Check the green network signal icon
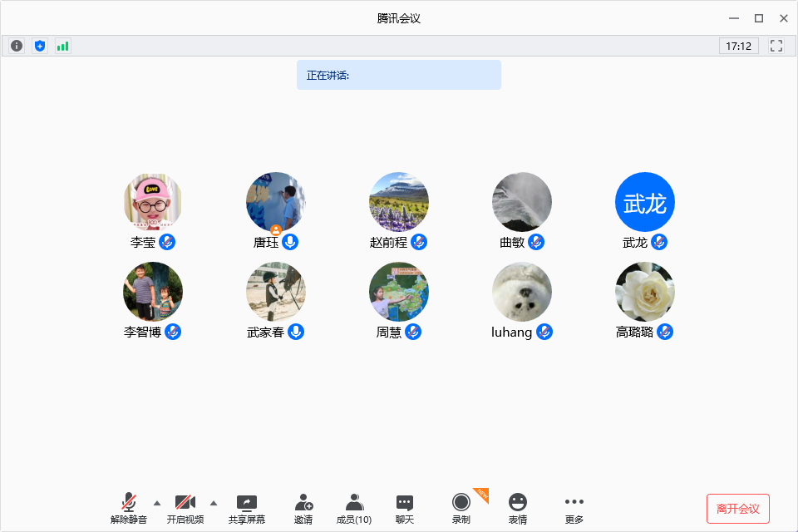This screenshot has height=532, width=798. [x=62, y=46]
